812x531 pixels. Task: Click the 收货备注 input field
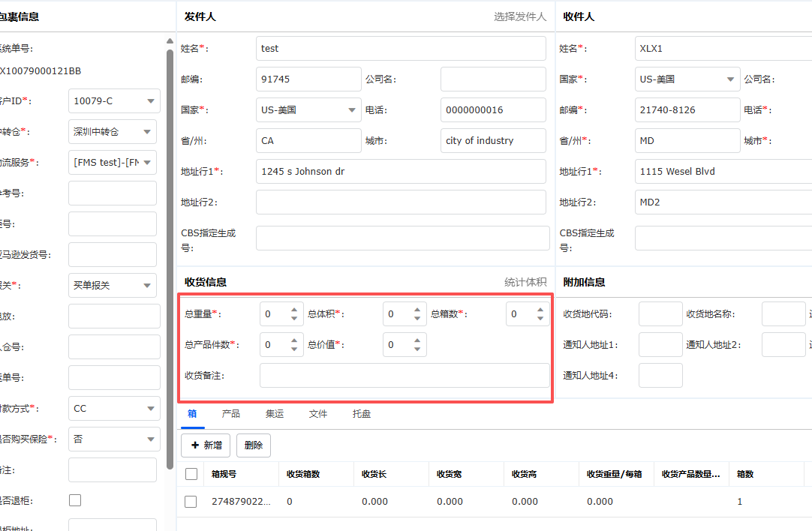coord(404,376)
